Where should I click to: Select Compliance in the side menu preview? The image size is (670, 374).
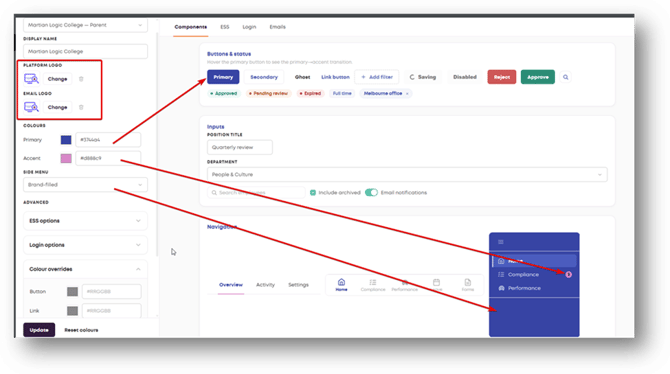523,275
